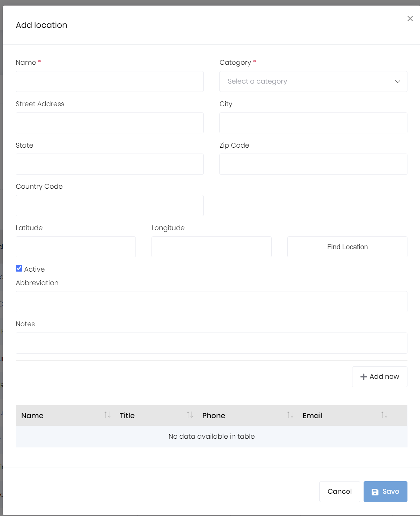Focus the Latitude input field
Image resolution: width=420 pixels, height=516 pixels.
pos(76,247)
